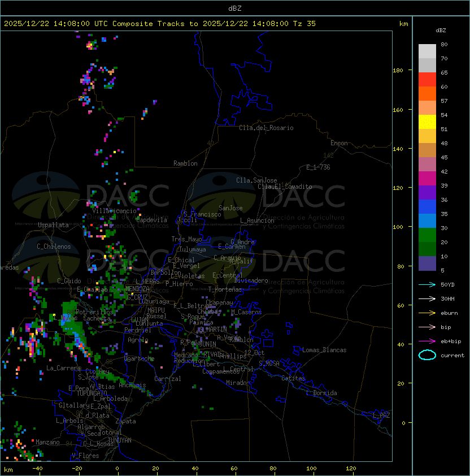Click the 'C_Chilenos' map label
470x476 pixels.
(54, 246)
